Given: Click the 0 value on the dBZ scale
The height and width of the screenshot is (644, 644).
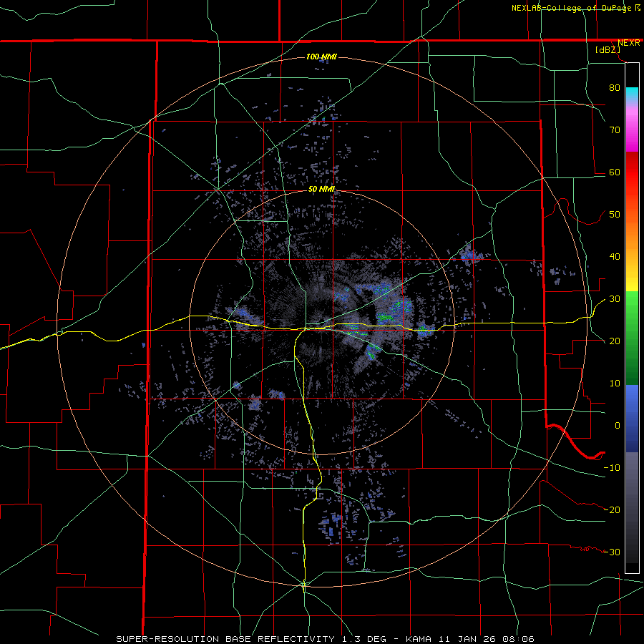Looking at the screenshot, I should 618,426.
